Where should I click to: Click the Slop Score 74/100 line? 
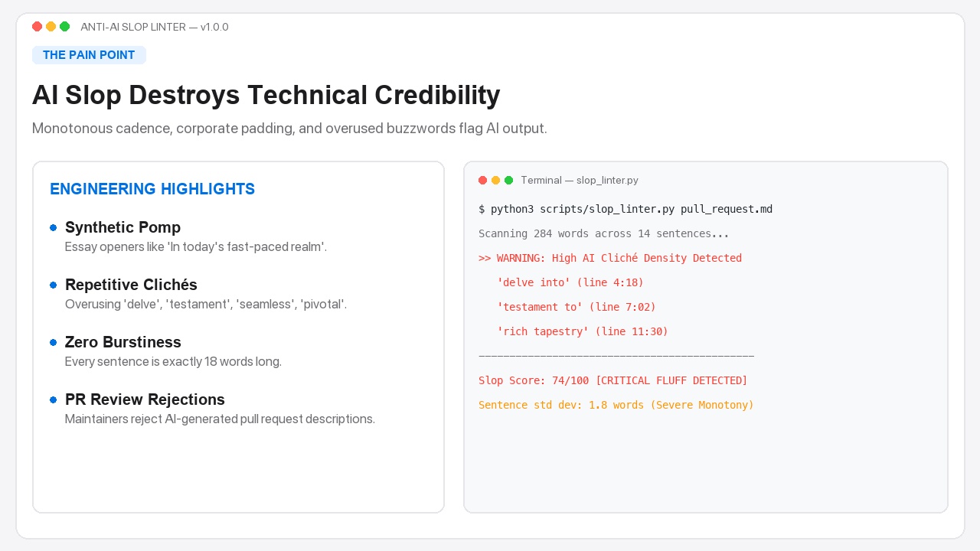[613, 380]
